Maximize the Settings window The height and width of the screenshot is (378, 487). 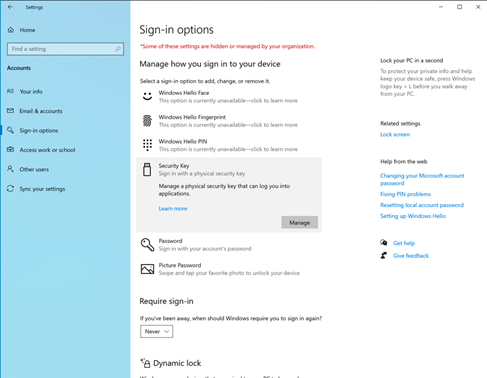tap(459, 7)
